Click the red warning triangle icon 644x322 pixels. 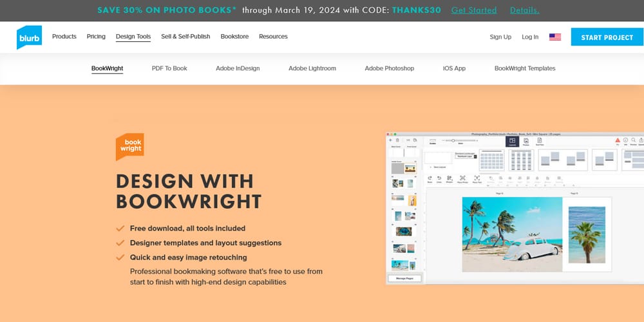[617, 140]
